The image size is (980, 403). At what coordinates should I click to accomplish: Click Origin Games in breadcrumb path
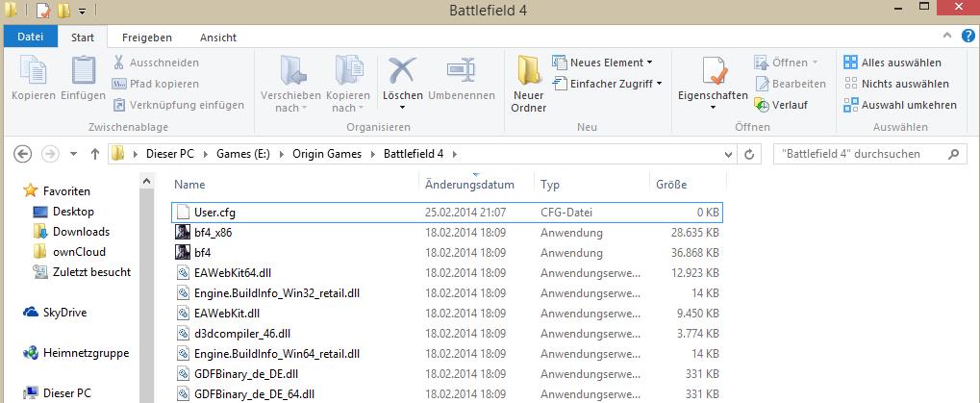tap(325, 154)
